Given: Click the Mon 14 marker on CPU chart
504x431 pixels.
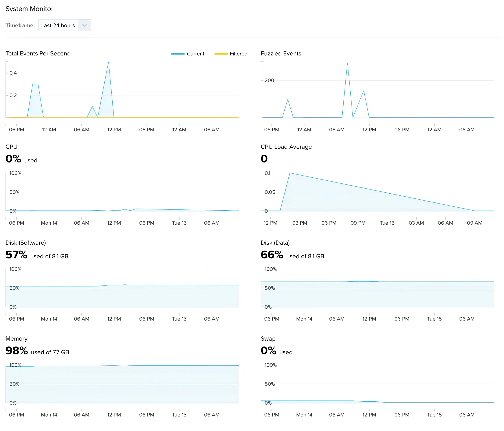Looking at the screenshot, I should tap(49, 223).
